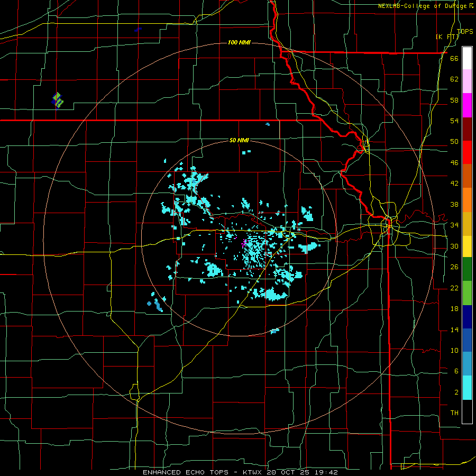Viewport: 476px width, 476px height.
Task: Click the '2' legend value
Action: pos(456,392)
